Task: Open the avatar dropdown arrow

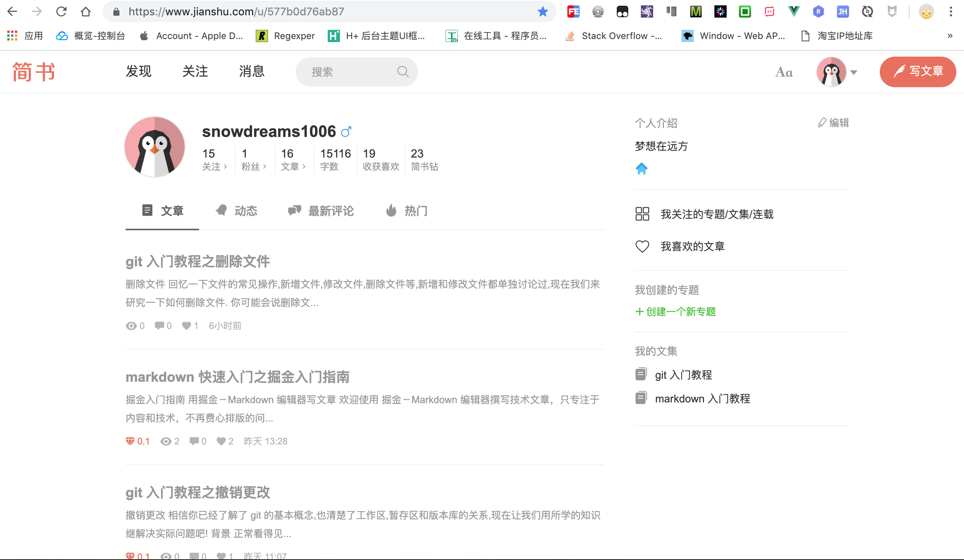Action: 853,72
